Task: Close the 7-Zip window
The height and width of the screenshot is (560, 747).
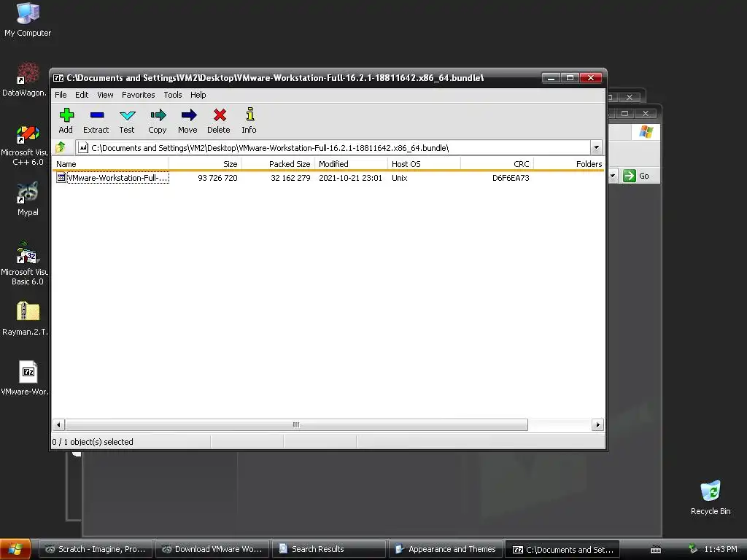Action: (591, 78)
